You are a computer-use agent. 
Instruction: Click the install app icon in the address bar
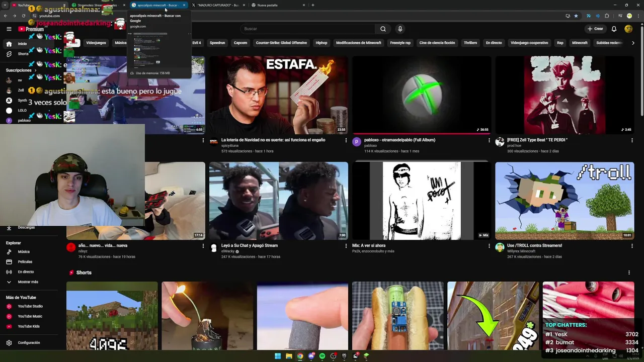[568, 16]
